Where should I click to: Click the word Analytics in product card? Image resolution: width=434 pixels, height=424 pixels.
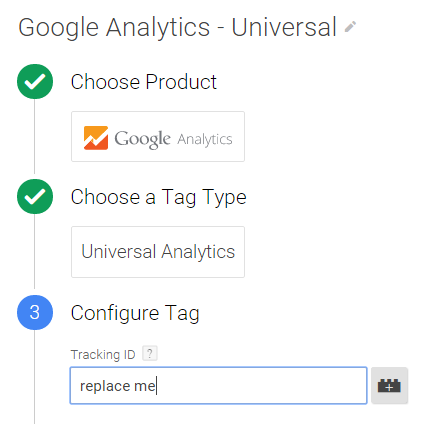pos(205,139)
